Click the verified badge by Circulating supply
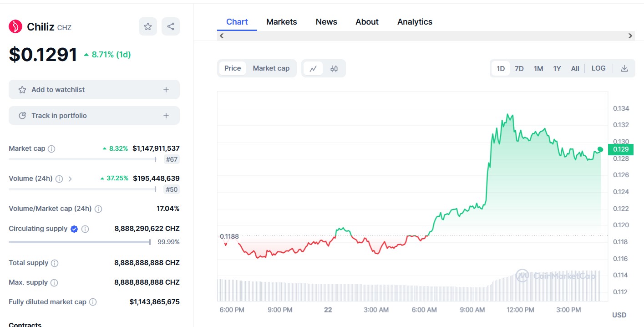The width and height of the screenshot is (644, 327). (74, 229)
